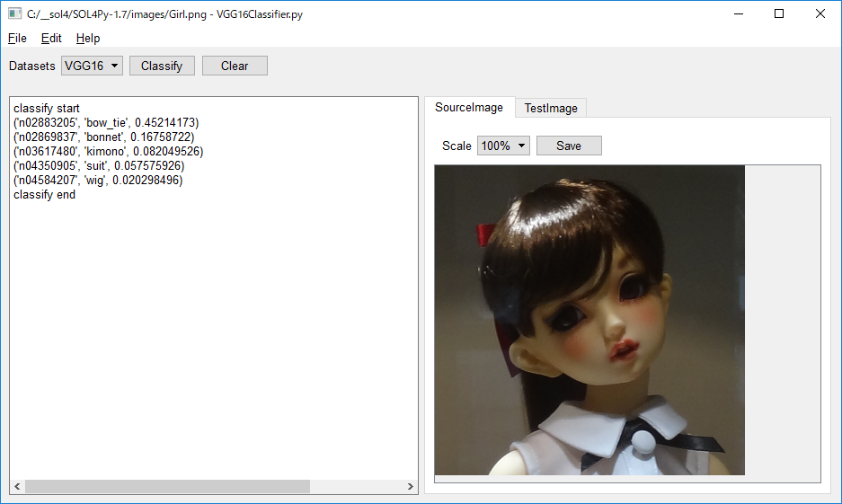Click the 'classify start' line
Image resolution: width=842 pixels, height=504 pixels.
[47, 108]
